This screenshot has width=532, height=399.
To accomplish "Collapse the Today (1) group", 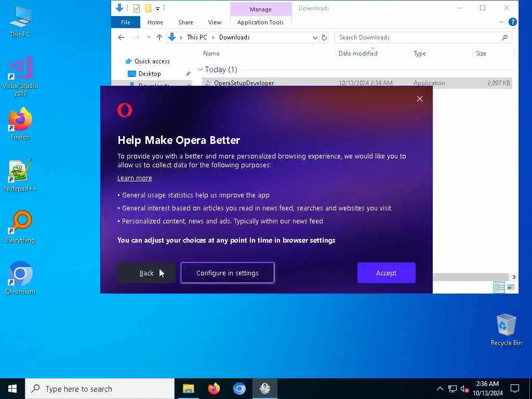I will pos(200,70).
